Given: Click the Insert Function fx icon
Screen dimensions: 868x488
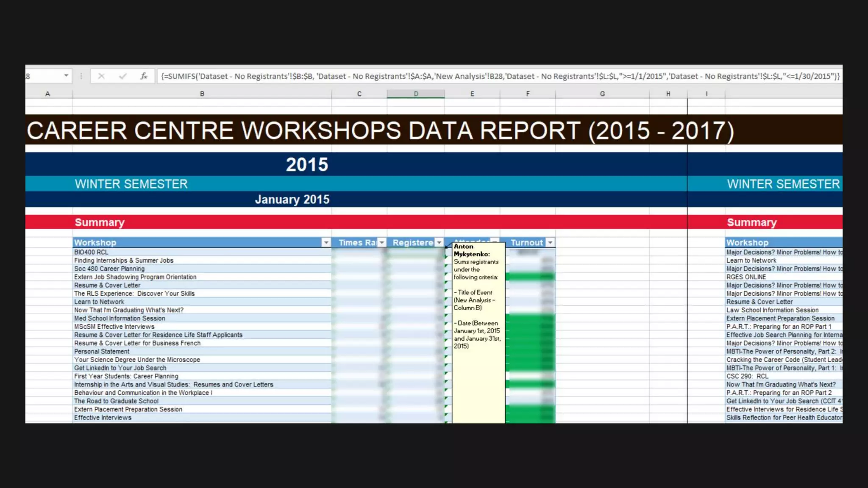Looking at the screenshot, I should (x=144, y=76).
